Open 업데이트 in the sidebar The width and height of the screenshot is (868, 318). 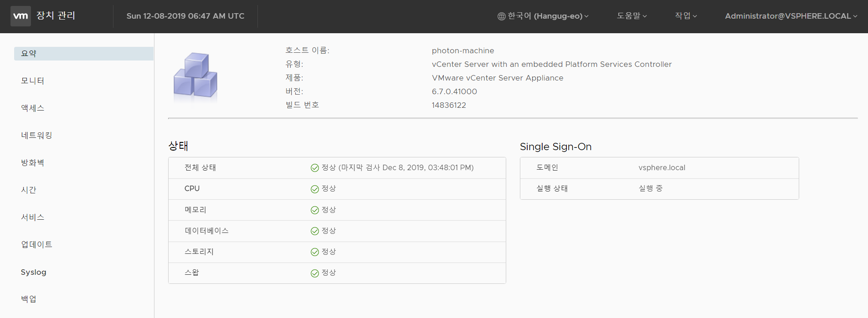point(36,245)
